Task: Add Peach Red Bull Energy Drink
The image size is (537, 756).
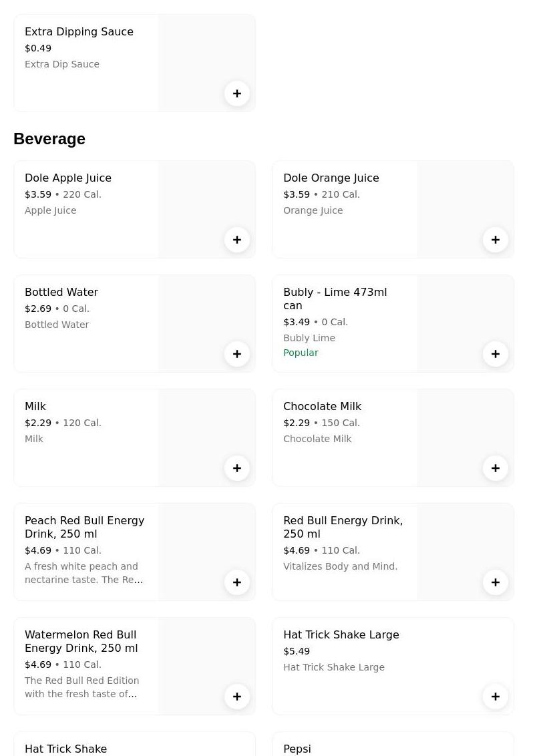Action: point(237,582)
